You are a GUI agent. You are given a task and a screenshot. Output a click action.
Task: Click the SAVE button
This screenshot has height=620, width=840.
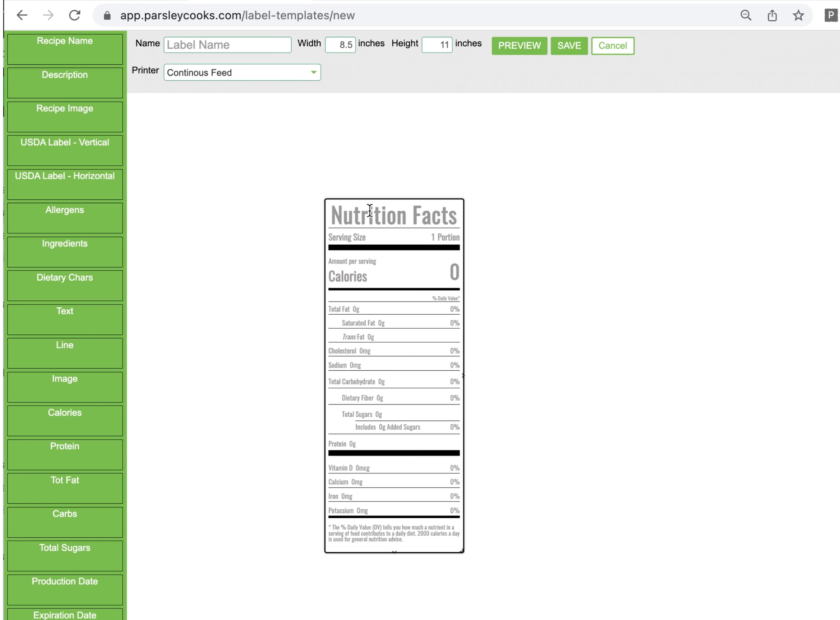[x=569, y=45]
